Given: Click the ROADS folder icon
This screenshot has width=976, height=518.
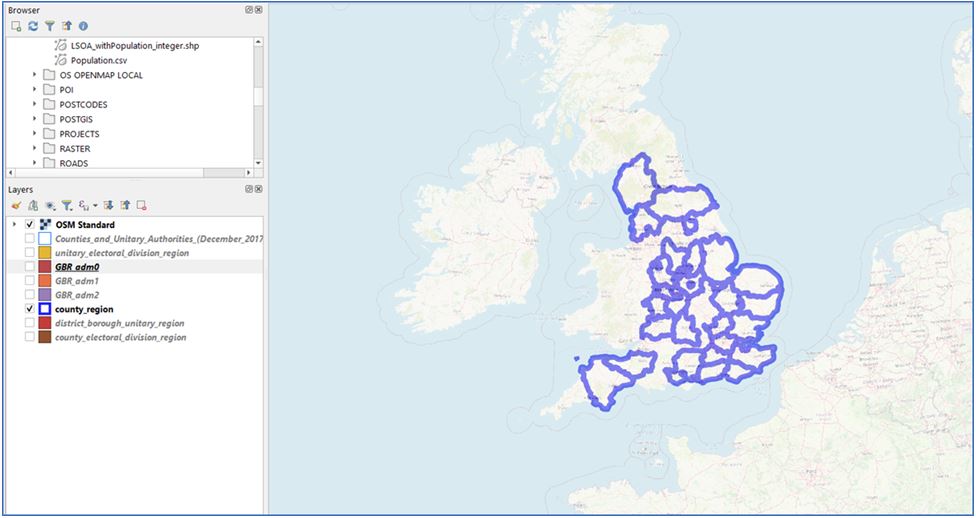Looking at the screenshot, I should 49,163.
